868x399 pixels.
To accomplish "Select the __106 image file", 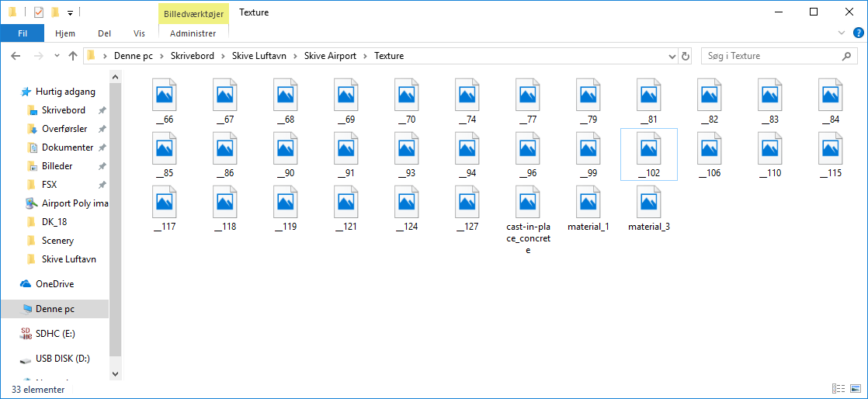I will pos(710,155).
